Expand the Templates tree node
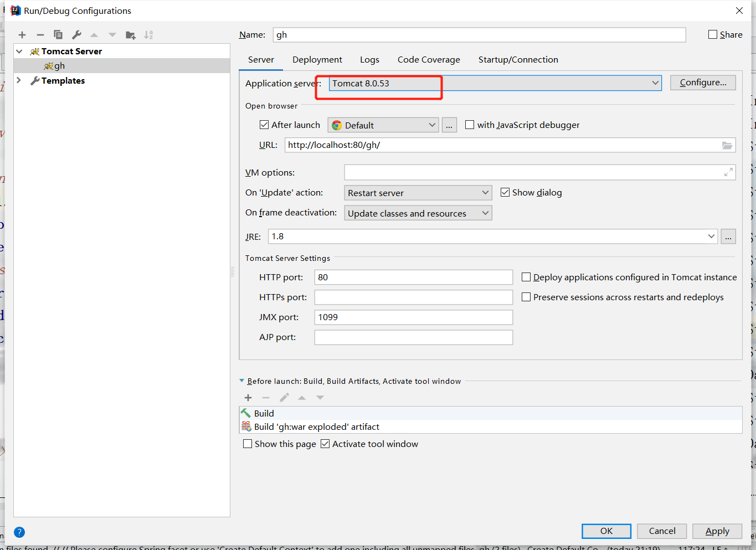This screenshot has height=550, width=756. click(x=19, y=81)
